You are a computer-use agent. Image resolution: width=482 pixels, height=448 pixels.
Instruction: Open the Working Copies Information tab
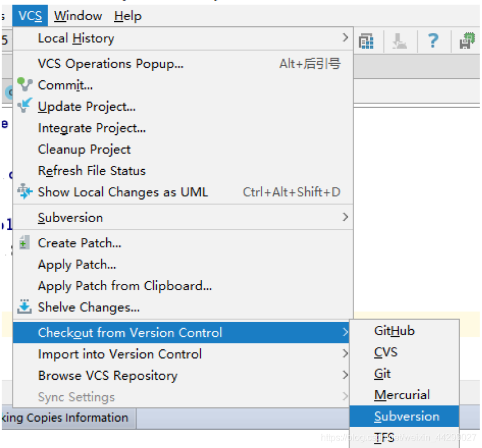click(69, 418)
